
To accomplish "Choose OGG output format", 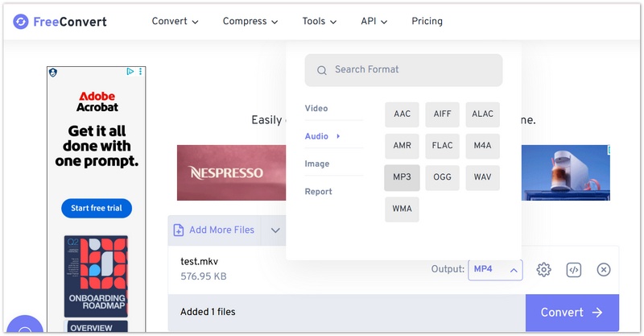I will [442, 177].
